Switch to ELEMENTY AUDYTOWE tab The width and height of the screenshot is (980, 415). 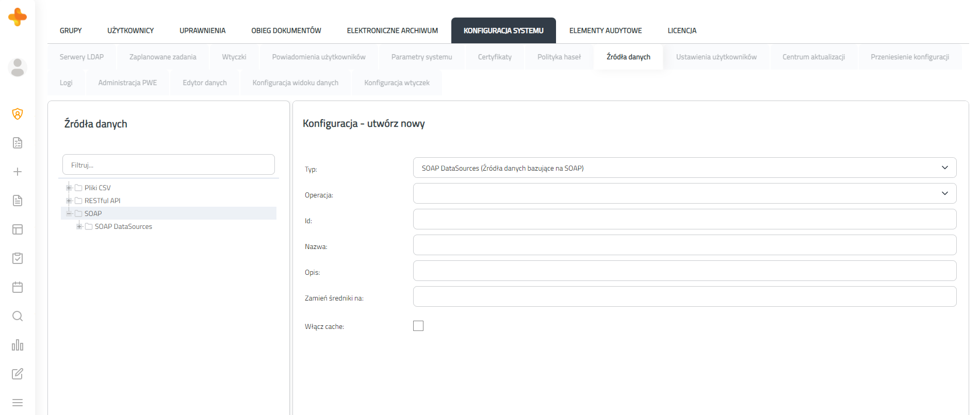coord(606,30)
